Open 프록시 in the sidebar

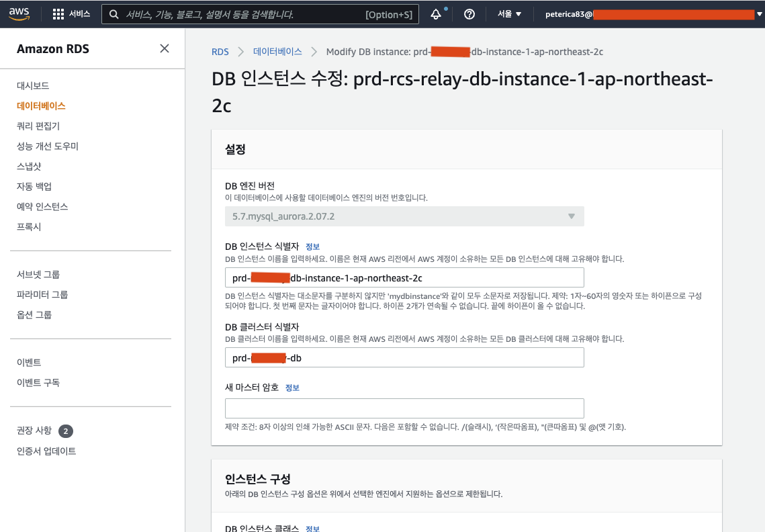(x=29, y=226)
